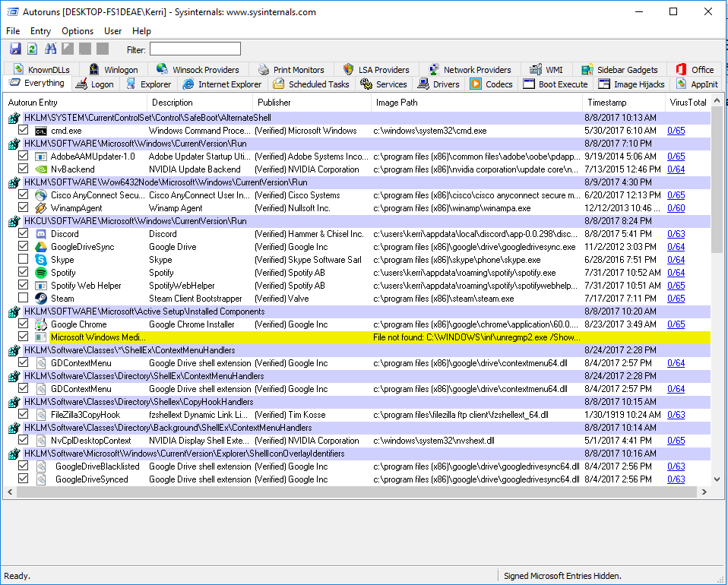Screen dimensions: 728x585
Task: Open VirusTotal 0/65 link for cmd.exe
Action: [x=676, y=131]
